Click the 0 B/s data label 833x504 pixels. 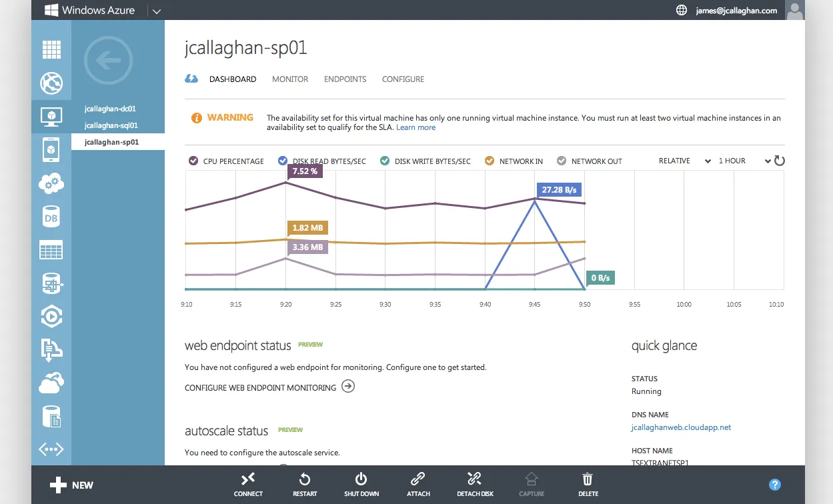[601, 278]
